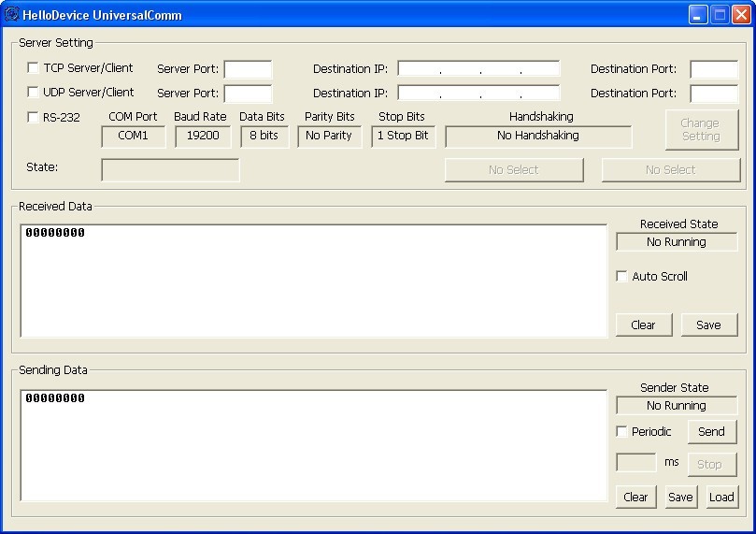This screenshot has width=756, height=534.
Task: Toggle the Auto Scroll checkbox
Action: (x=622, y=276)
